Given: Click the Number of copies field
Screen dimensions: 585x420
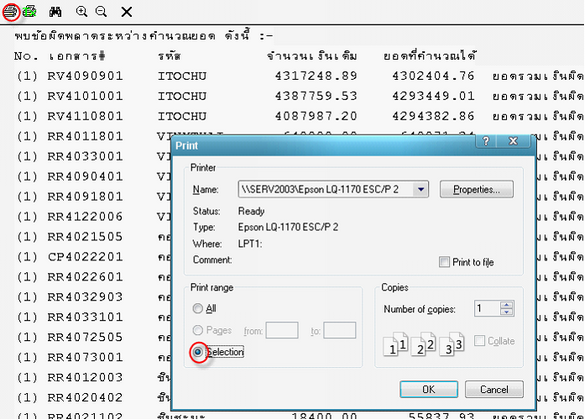Looking at the screenshot, I should tap(487, 308).
